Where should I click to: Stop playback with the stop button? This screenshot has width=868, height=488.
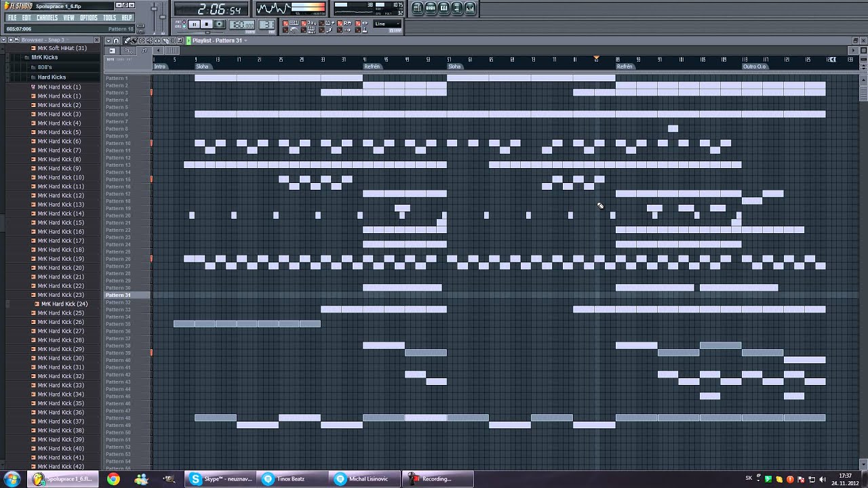tap(207, 24)
